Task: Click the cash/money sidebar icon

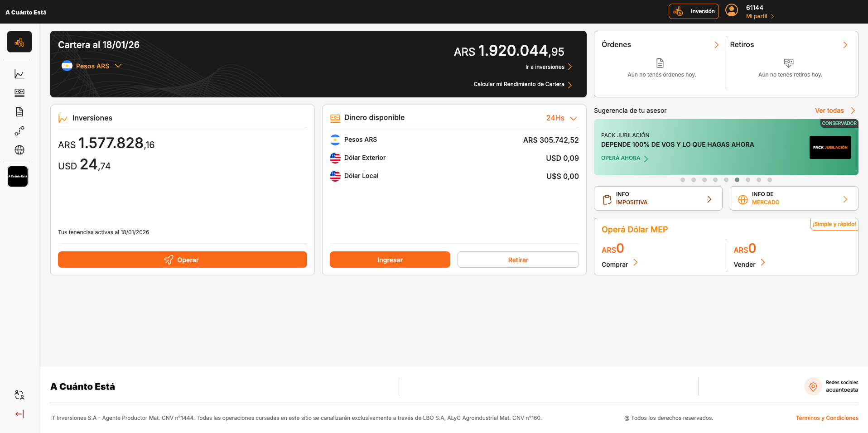Action: coord(19,92)
